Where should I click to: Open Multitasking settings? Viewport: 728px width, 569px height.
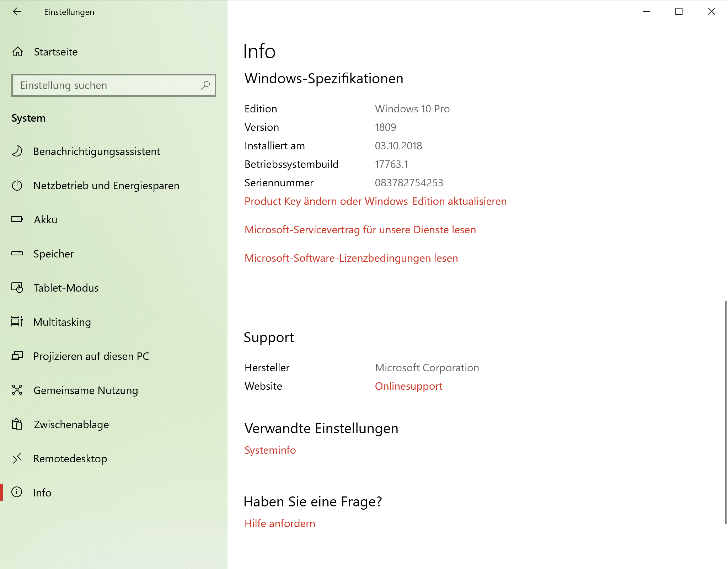[x=114, y=322]
